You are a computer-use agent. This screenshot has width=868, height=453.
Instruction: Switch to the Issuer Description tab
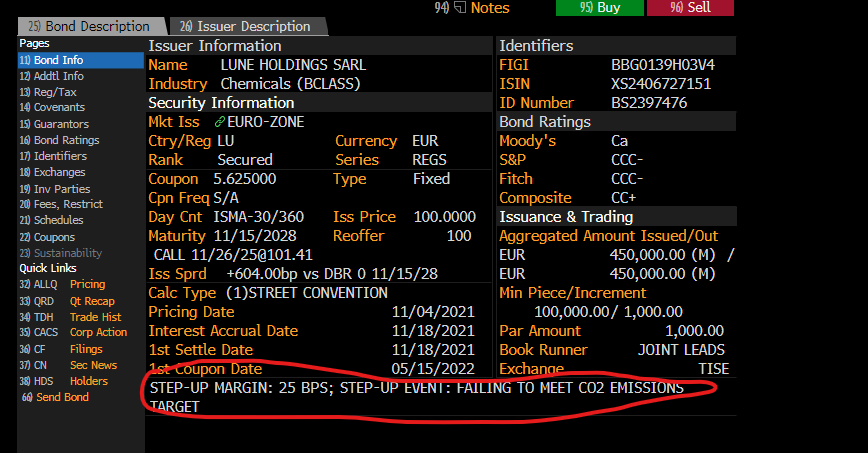[246, 27]
